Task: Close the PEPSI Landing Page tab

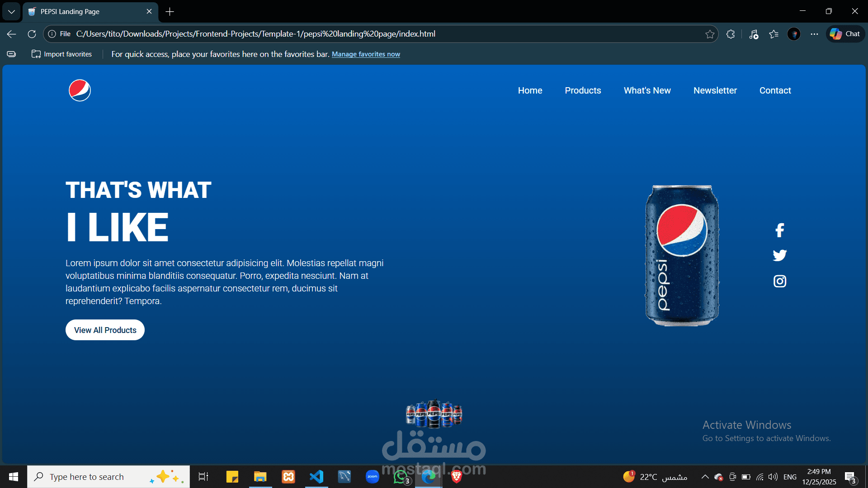Action: 149,11
